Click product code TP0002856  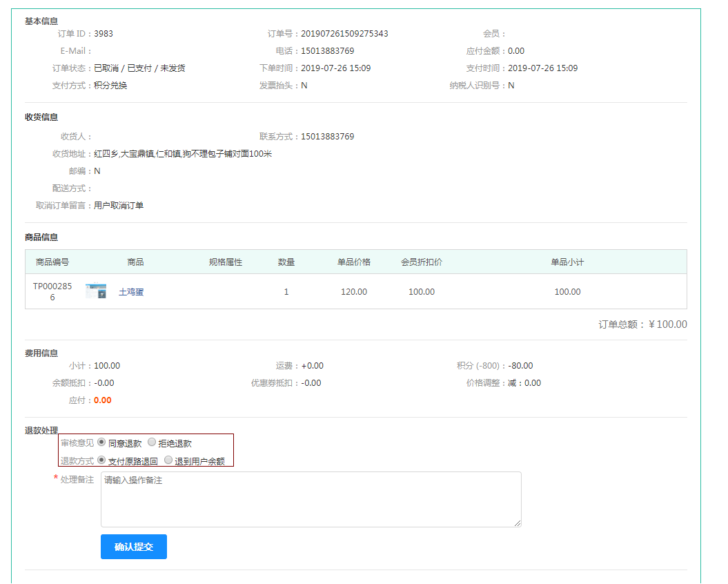pyautogui.click(x=52, y=291)
